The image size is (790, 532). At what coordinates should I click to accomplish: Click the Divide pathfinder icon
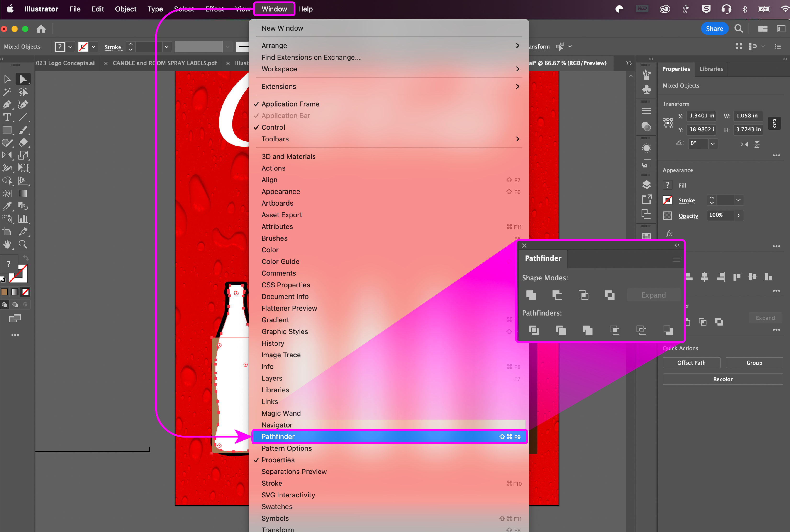point(534,330)
